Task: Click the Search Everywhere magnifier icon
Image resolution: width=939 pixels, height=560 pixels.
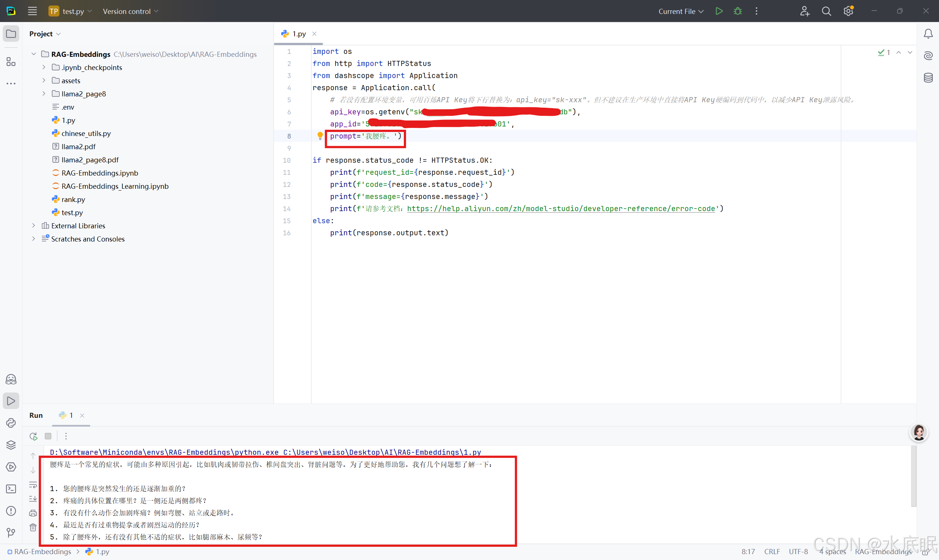Action: point(826,11)
